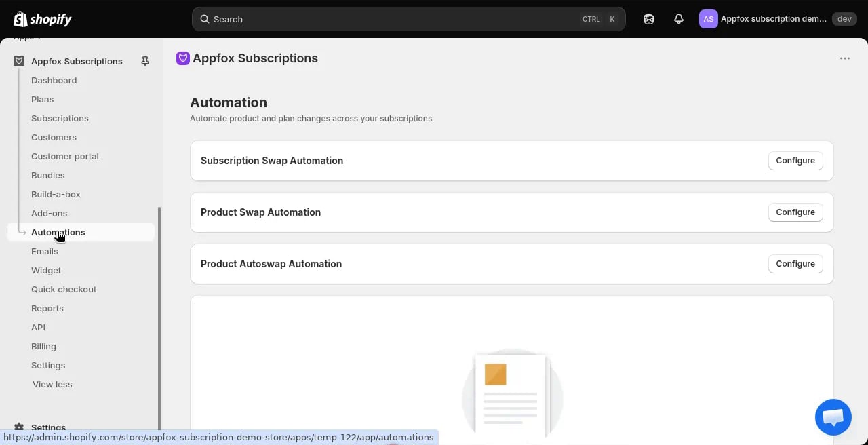868x445 pixels.
Task: Click the Automation page heading
Action: [229, 102]
